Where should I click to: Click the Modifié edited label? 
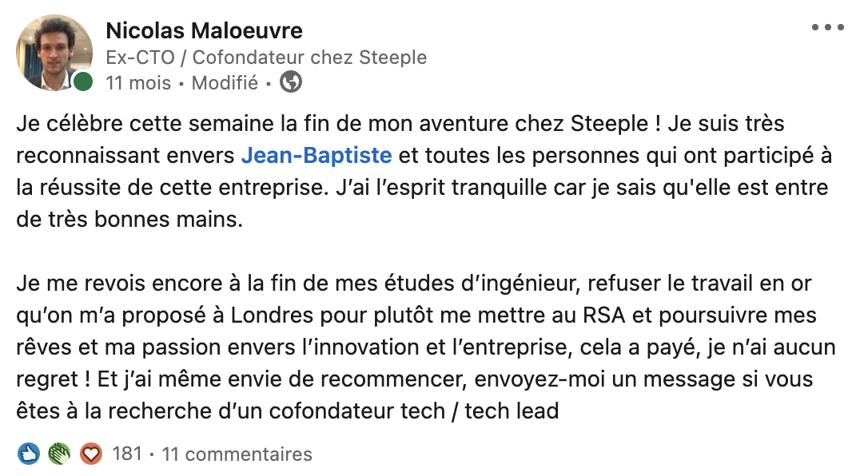coord(225,83)
